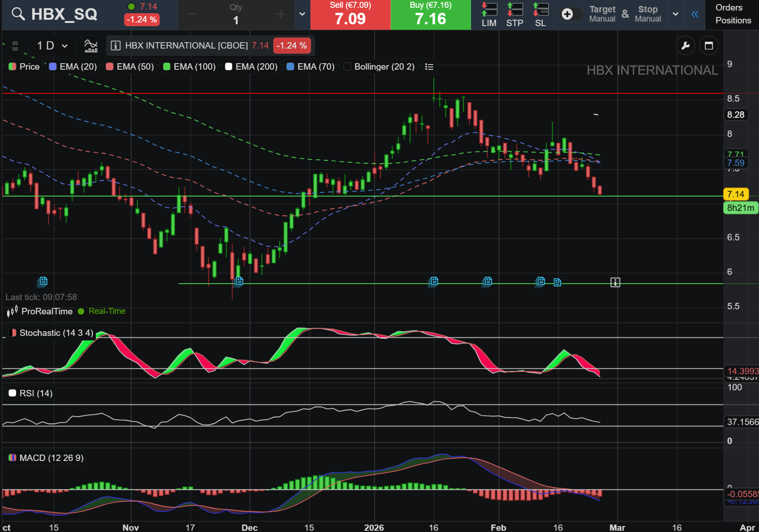Open the indicators chart icon
The height and width of the screenshot is (532, 759).
click(91, 45)
